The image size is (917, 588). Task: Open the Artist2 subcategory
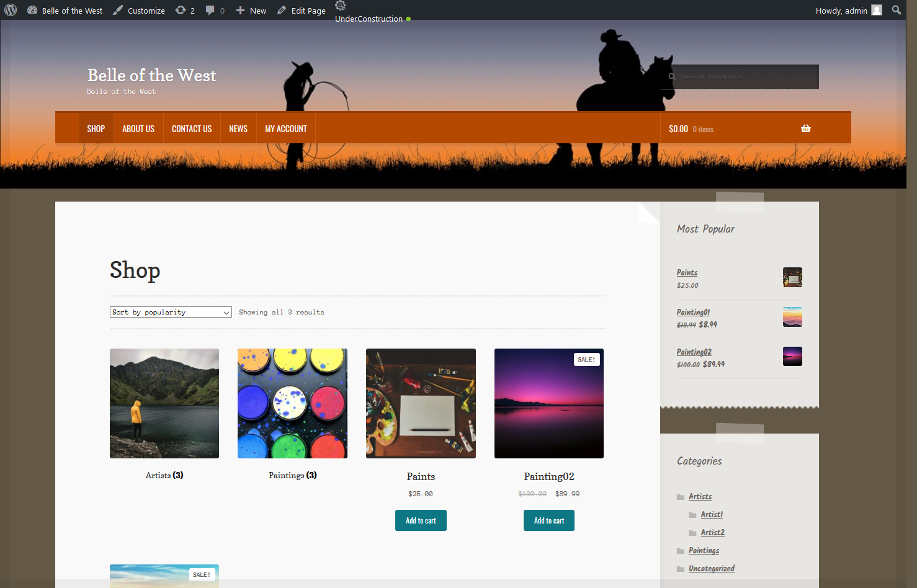(x=712, y=532)
